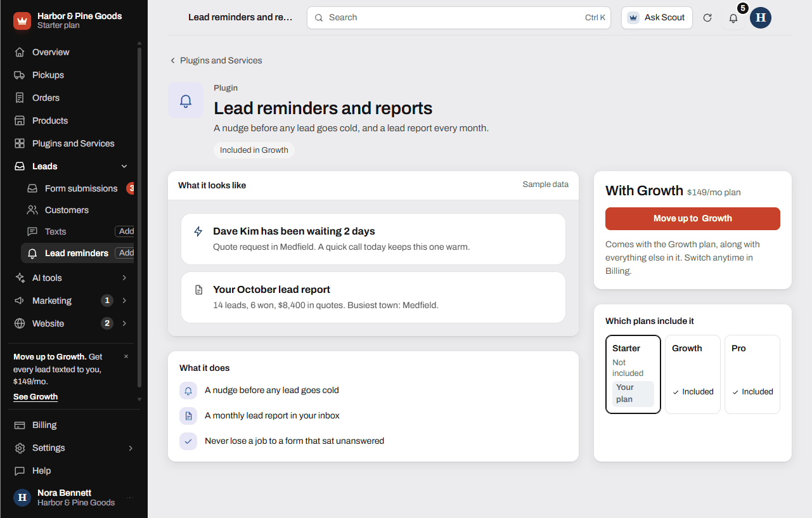Click the Products storefront icon
This screenshot has height=518, width=812.
coord(20,120)
